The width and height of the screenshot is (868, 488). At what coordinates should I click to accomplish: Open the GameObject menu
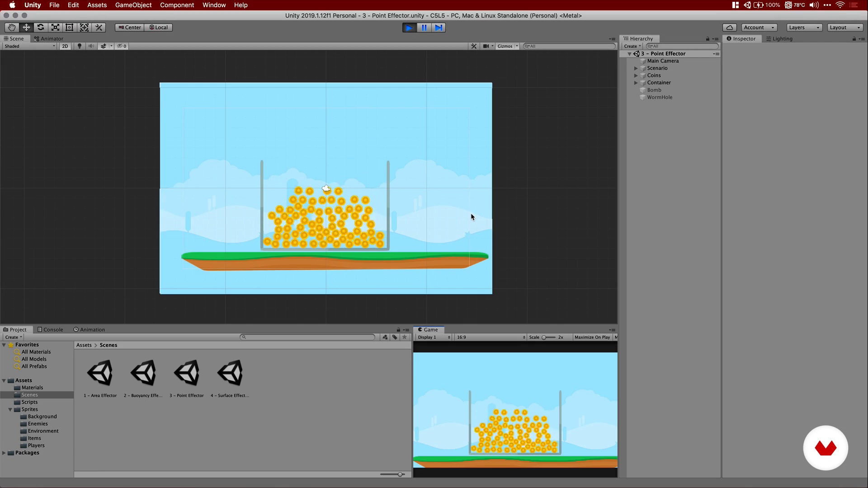133,5
